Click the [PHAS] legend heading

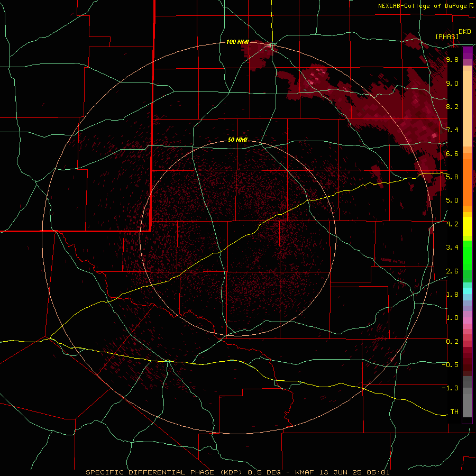[x=447, y=36]
